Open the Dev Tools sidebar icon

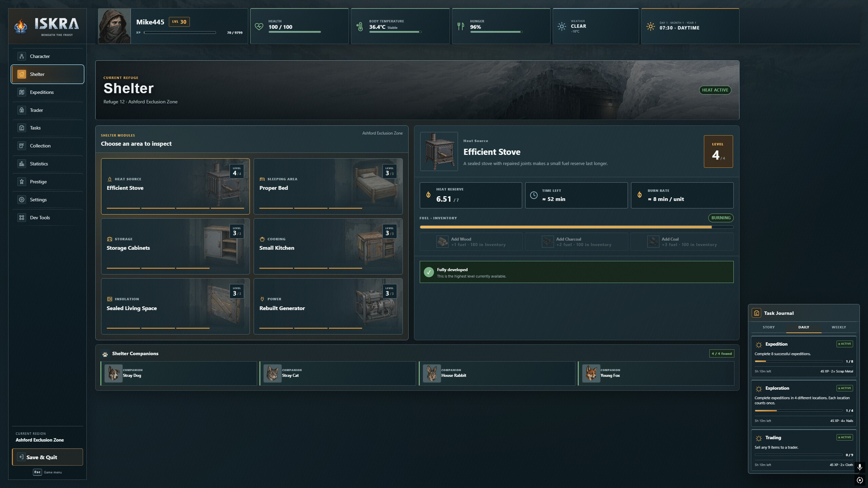coord(22,218)
